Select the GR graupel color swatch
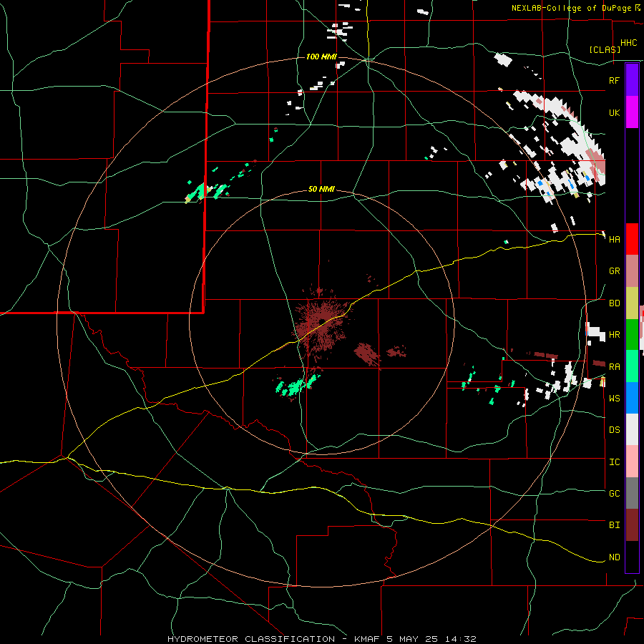This screenshot has height=644, width=644. [632, 271]
